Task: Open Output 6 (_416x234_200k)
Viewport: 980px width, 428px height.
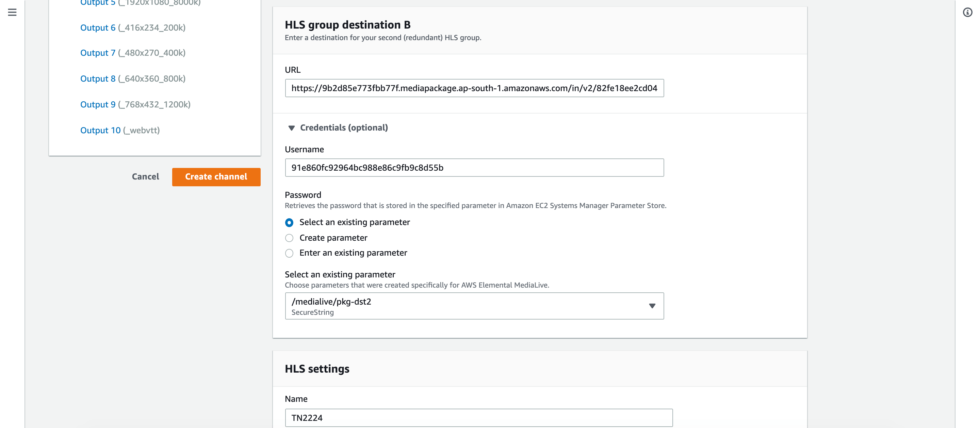Action: tap(133, 28)
